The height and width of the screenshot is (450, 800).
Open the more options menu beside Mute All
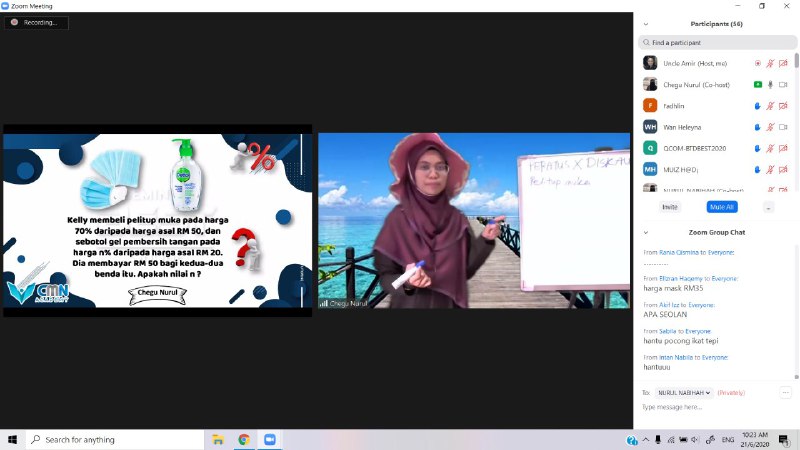tap(768, 207)
